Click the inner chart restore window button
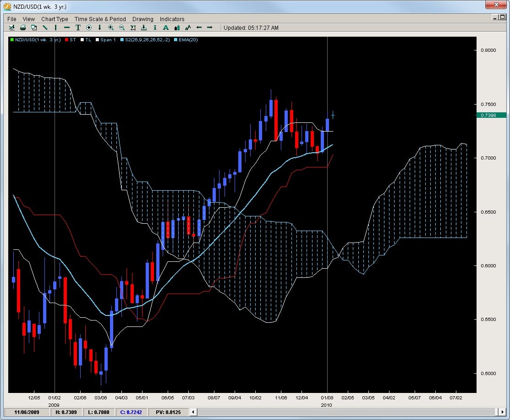 (503, 17)
